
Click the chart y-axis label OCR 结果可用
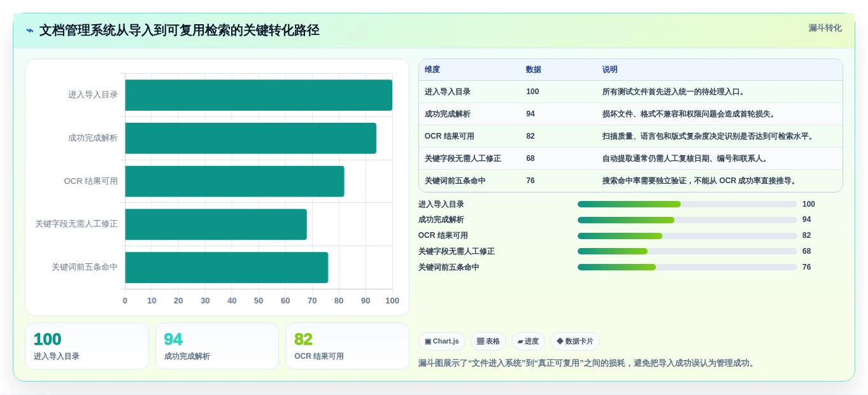[x=91, y=181]
